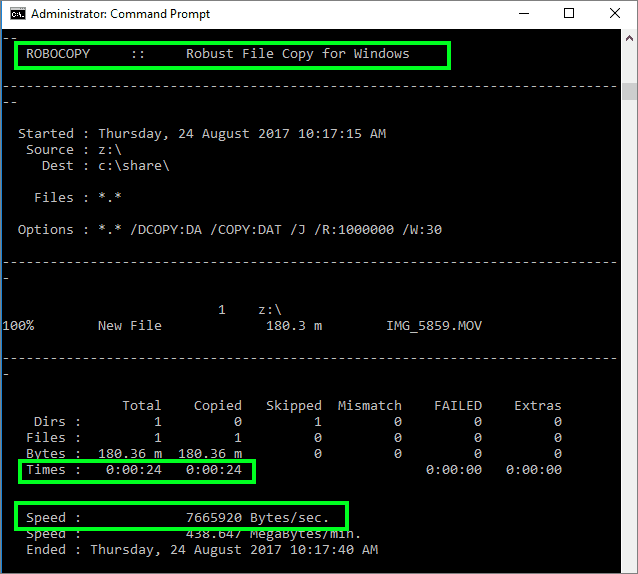Click the Dest path 'c:\share\'
The height and width of the screenshot is (574, 638).
133,166
